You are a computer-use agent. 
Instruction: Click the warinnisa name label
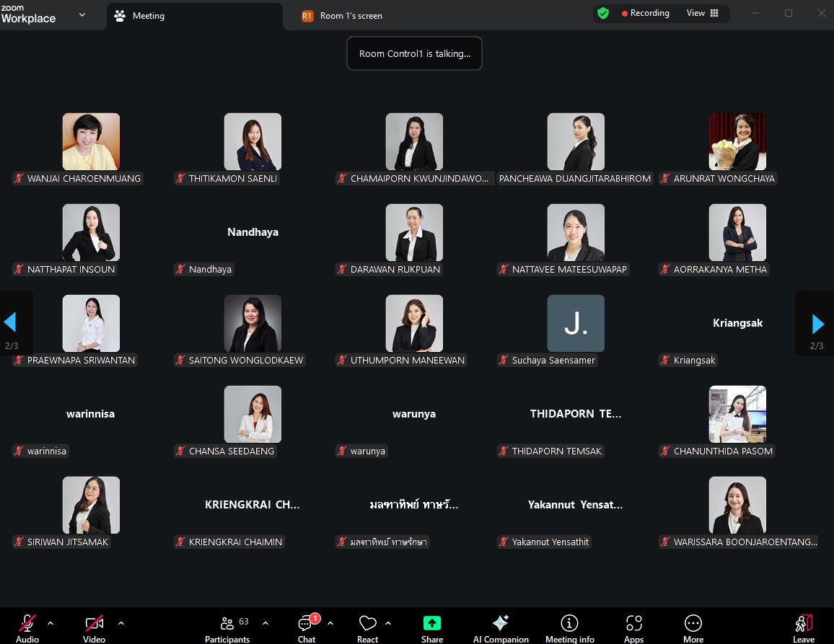click(47, 451)
